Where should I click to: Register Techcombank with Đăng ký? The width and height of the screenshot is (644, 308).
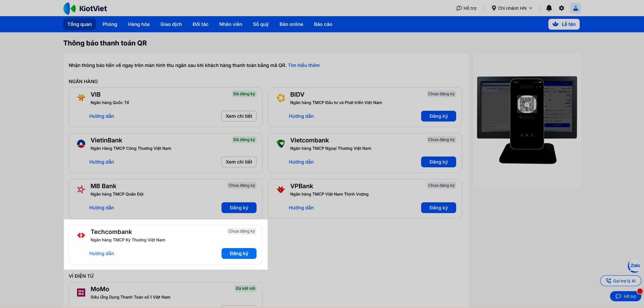pos(239,253)
